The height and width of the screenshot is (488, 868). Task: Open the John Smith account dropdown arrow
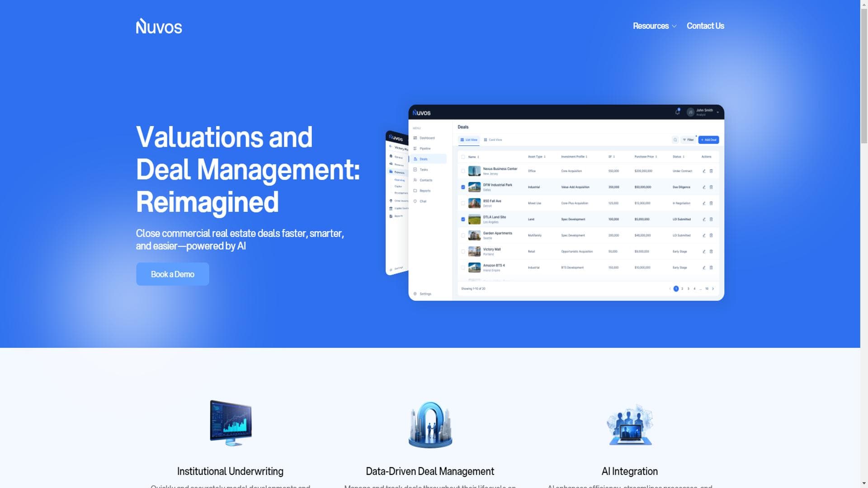pyautogui.click(x=717, y=113)
